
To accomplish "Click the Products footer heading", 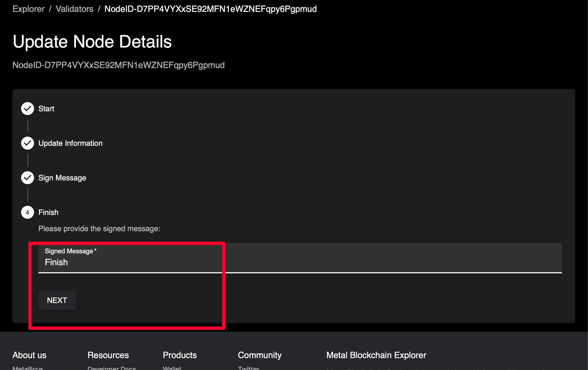I will coord(180,355).
